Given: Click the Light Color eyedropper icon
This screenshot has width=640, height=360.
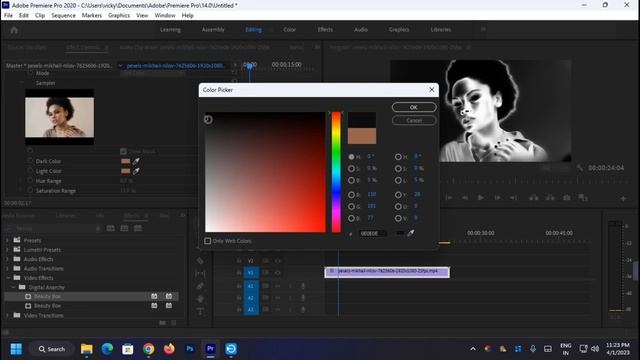Looking at the screenshot, I should [x=136, y=171].
